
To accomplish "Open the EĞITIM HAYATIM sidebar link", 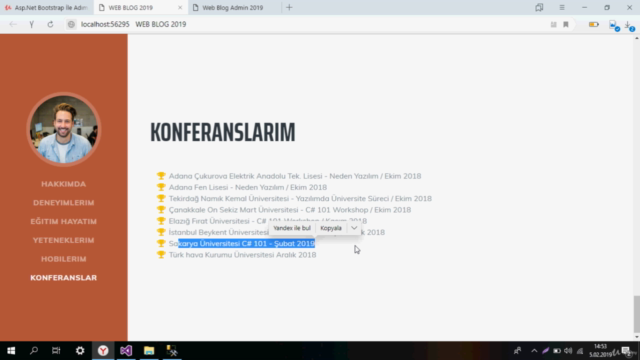I will (x=64, y=222).
